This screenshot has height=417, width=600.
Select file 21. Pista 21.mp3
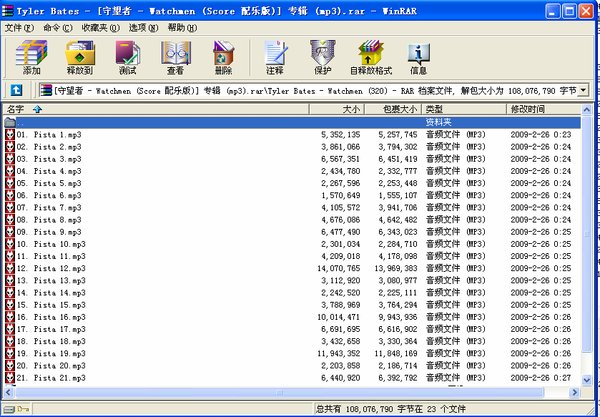tap(51, 378)
